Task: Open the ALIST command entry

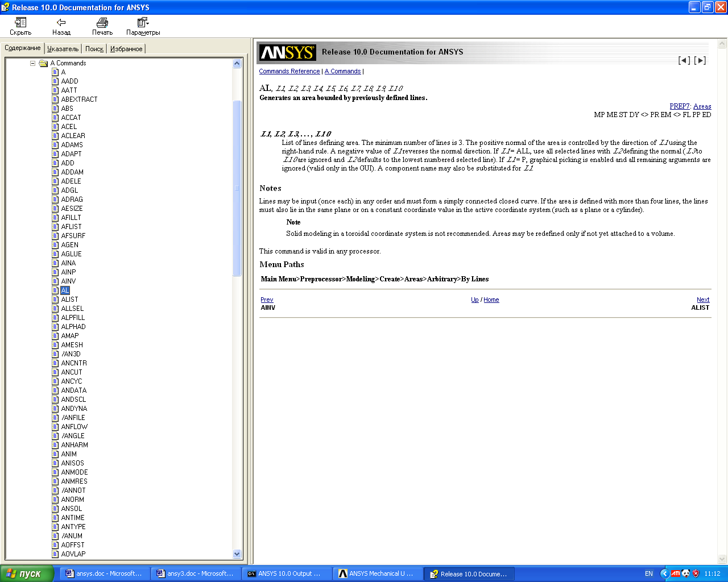Action: [70, 300]
